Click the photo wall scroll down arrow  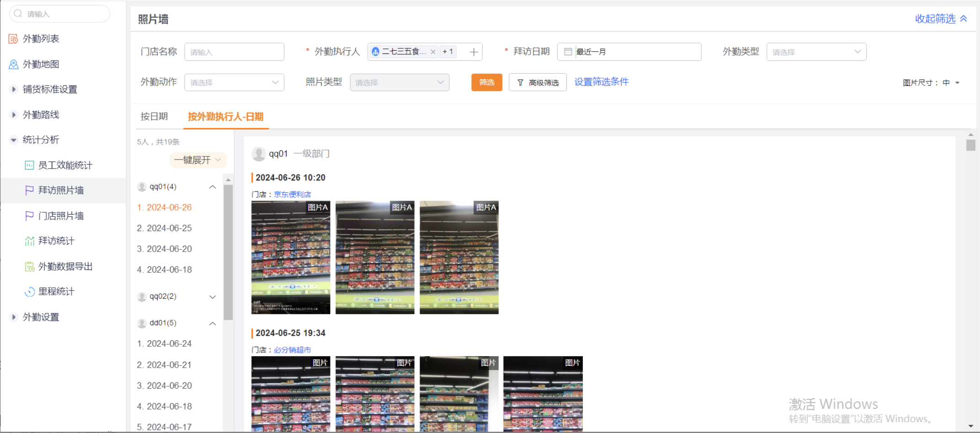pyautogui.click(x=971, y=426)
